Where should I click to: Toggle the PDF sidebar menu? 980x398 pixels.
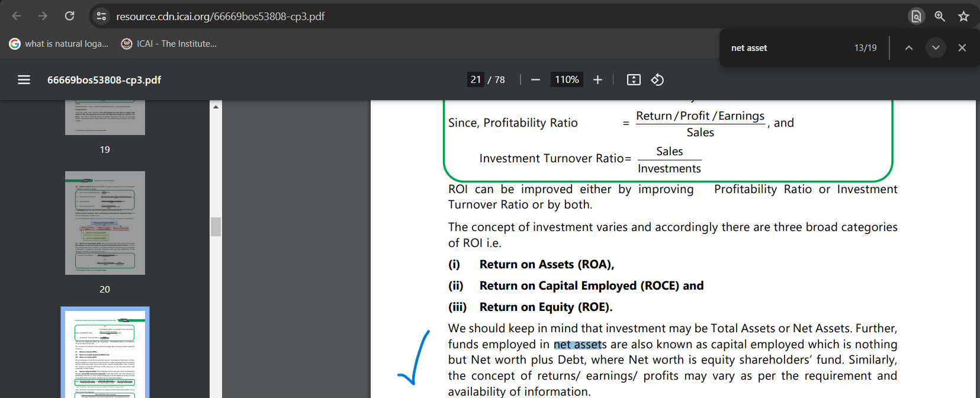tap(24, 79)
